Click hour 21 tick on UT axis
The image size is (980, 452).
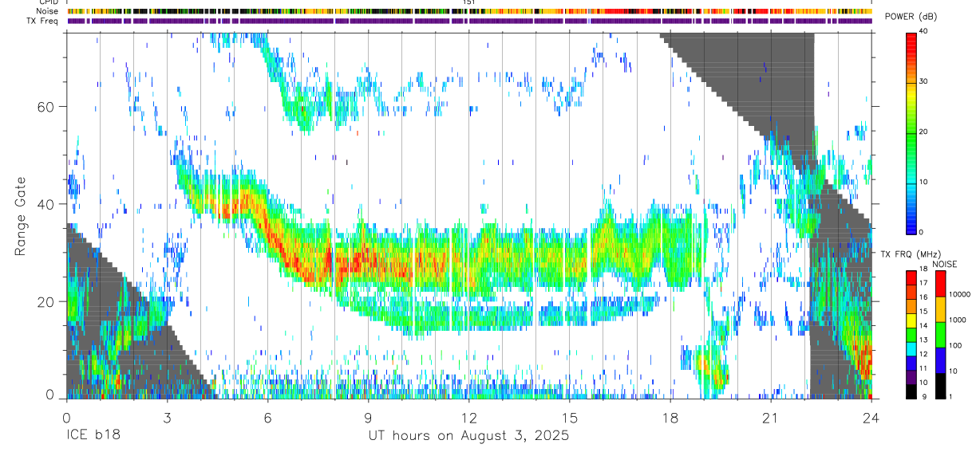770,418
